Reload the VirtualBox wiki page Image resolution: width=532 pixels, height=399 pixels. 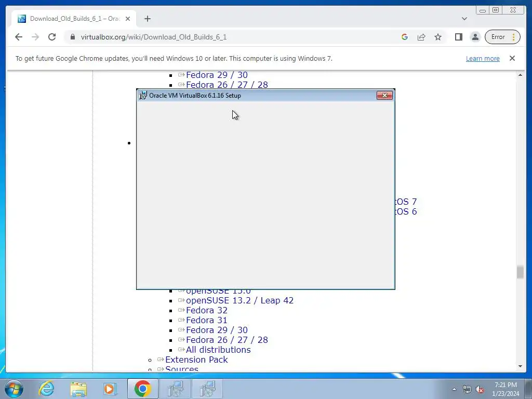[52, 37]
